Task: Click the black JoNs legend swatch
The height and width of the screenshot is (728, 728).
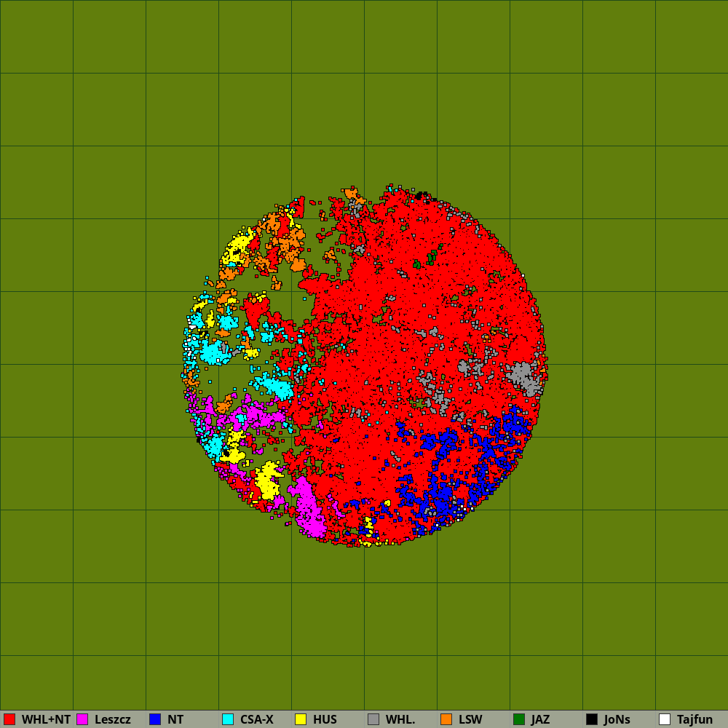Action: 592,719
